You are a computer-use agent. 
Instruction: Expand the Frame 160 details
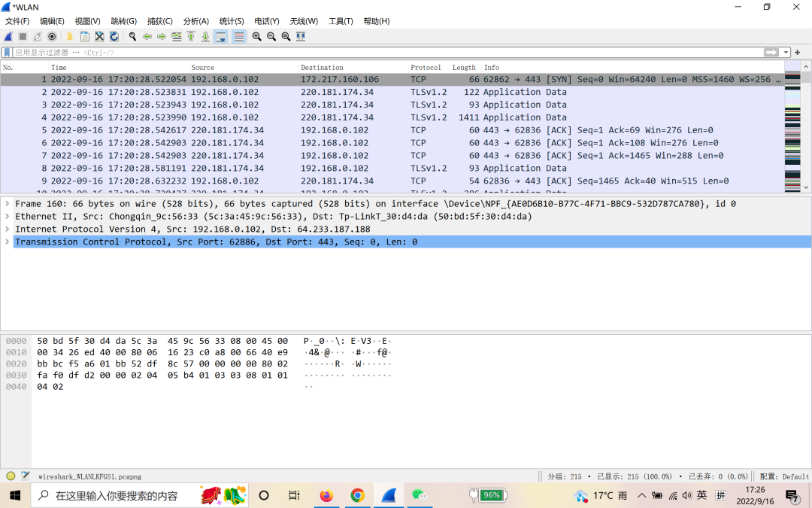(x=8, y=204)
